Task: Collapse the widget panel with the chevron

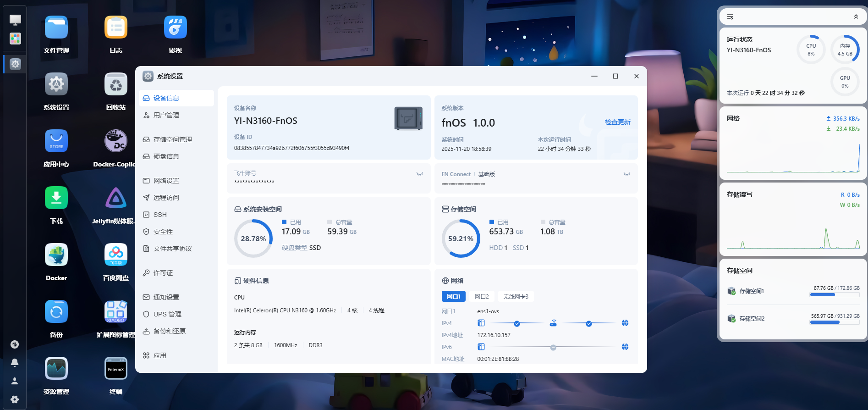Action: (x=856, y=17)
